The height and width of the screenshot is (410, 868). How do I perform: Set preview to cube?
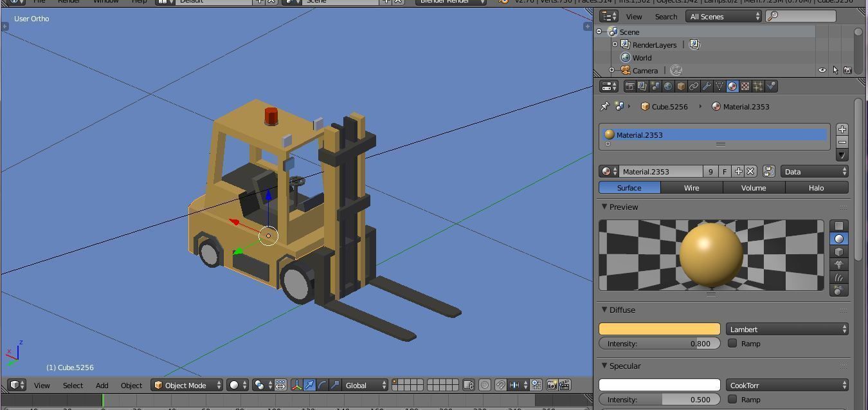click(x=839, y=252)
